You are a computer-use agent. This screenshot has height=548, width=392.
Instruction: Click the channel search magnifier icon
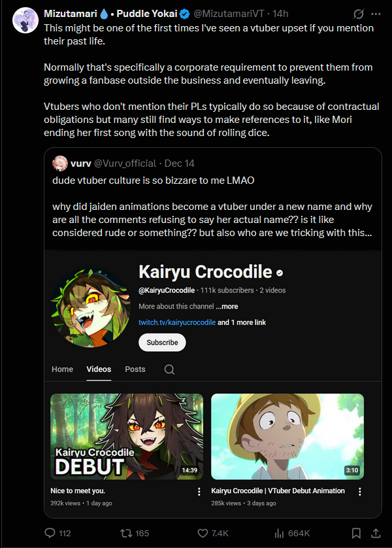(169, 369)
